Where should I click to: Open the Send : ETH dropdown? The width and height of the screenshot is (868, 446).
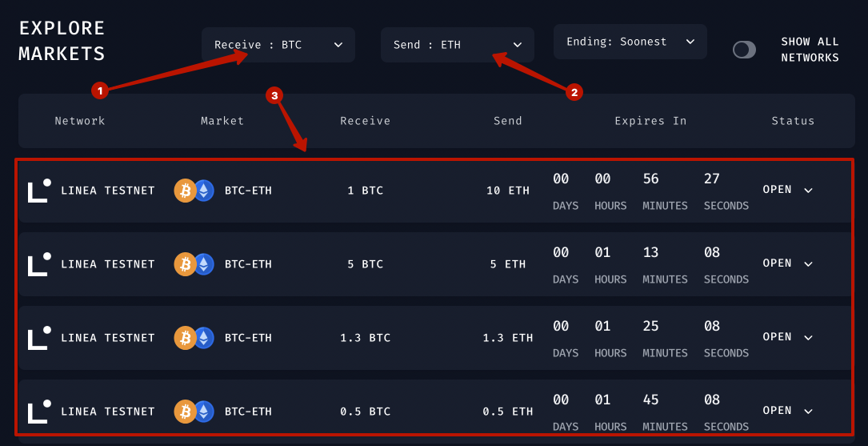457,45
